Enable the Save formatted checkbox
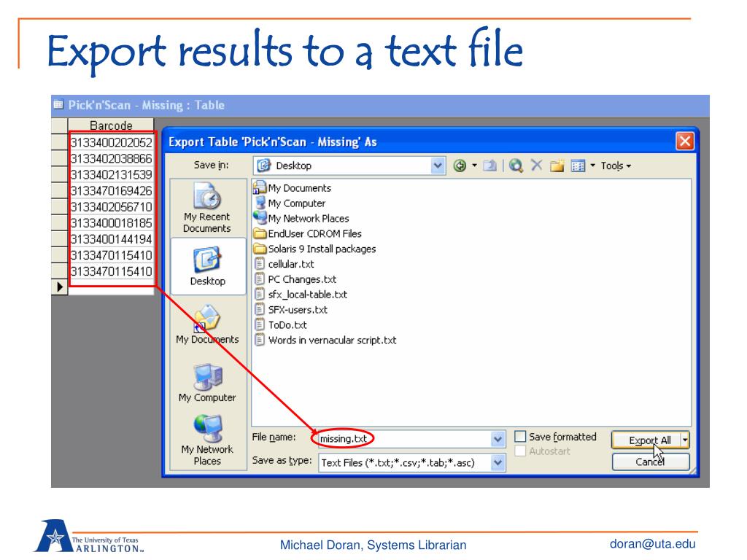 point(520,437)
